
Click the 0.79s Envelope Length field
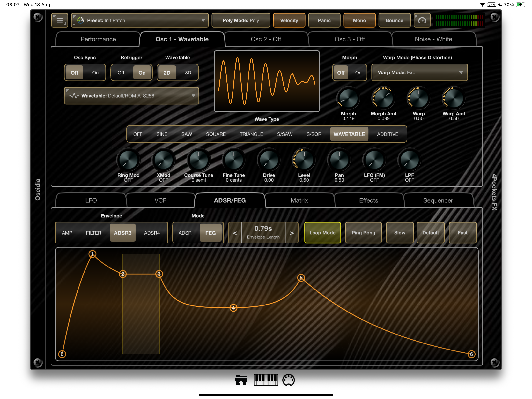pyautogui.click(x=263, y=232)
